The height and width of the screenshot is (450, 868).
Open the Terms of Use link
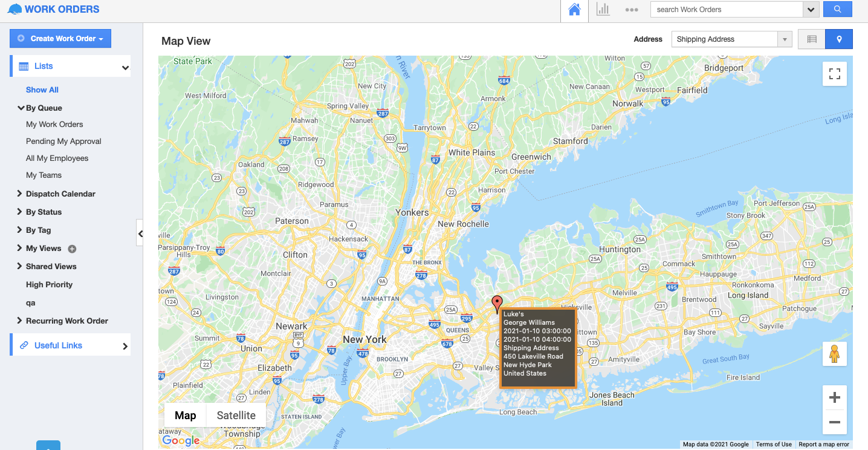[x=774, y=445]
